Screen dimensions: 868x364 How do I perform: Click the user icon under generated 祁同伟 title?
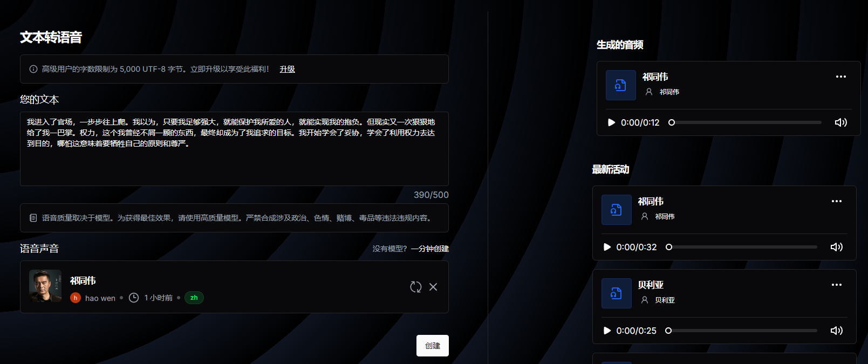click(649, 92)
